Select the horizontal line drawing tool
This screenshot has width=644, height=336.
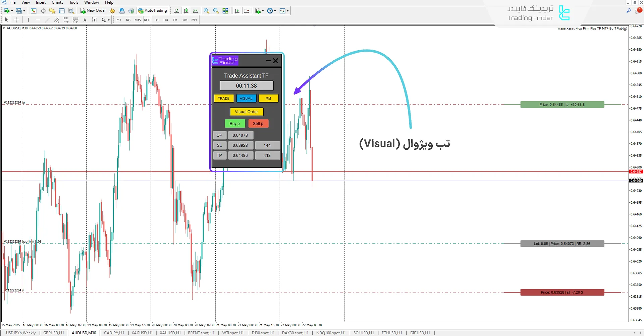coord(38,20)
